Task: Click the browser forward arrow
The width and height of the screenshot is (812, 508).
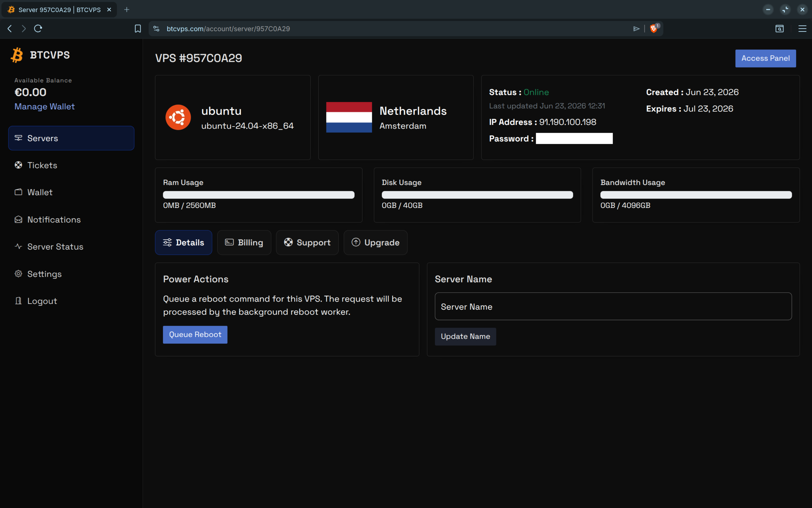Action: (x=24, y=29)
